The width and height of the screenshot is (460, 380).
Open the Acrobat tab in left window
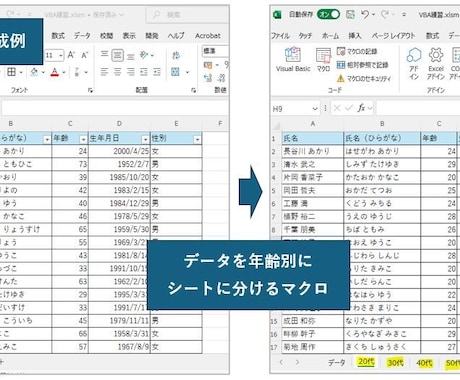[208, 36]
